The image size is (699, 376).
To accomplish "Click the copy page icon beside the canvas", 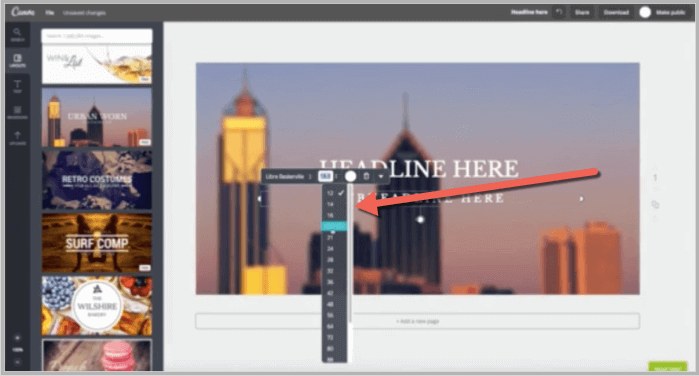I will (x=655, y=204).
